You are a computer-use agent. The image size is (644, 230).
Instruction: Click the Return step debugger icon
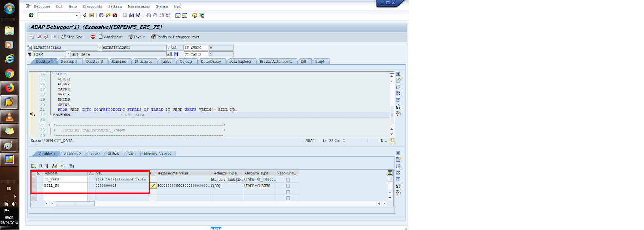(46, 37)
